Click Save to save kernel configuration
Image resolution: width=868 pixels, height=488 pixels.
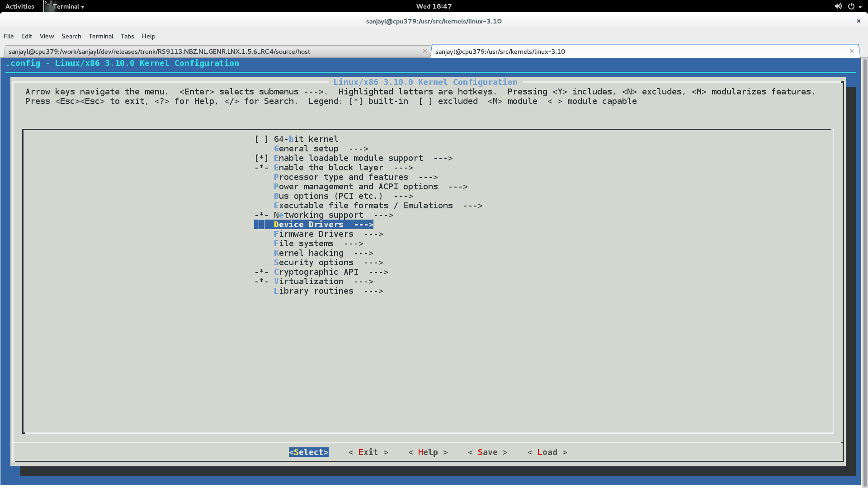[x=488, y=452]
